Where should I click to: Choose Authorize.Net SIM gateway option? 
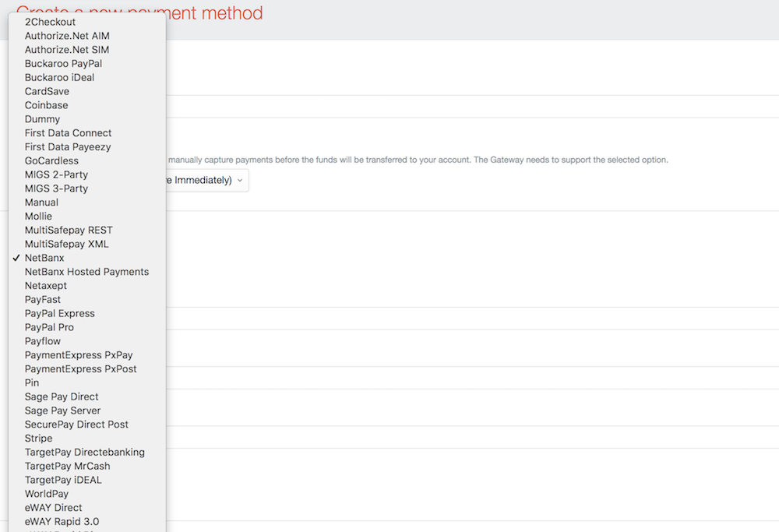click(x=87, y=50)
